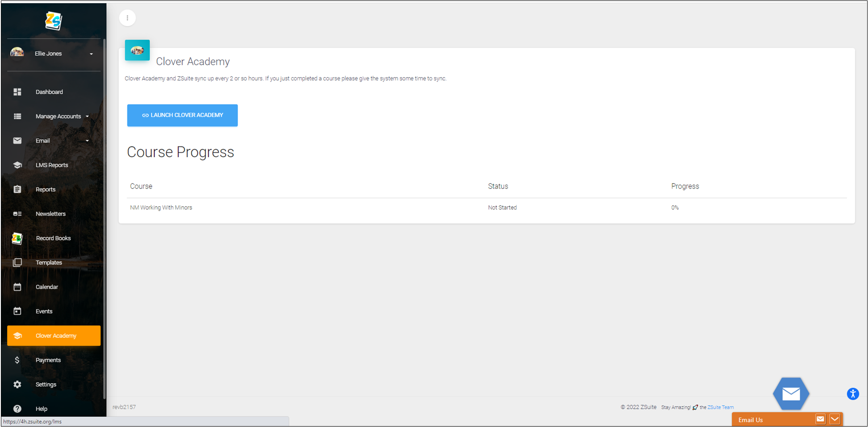Select the highlighted Clover Academy label
Screen dimensions: 868x427
[x=56, y=336]
